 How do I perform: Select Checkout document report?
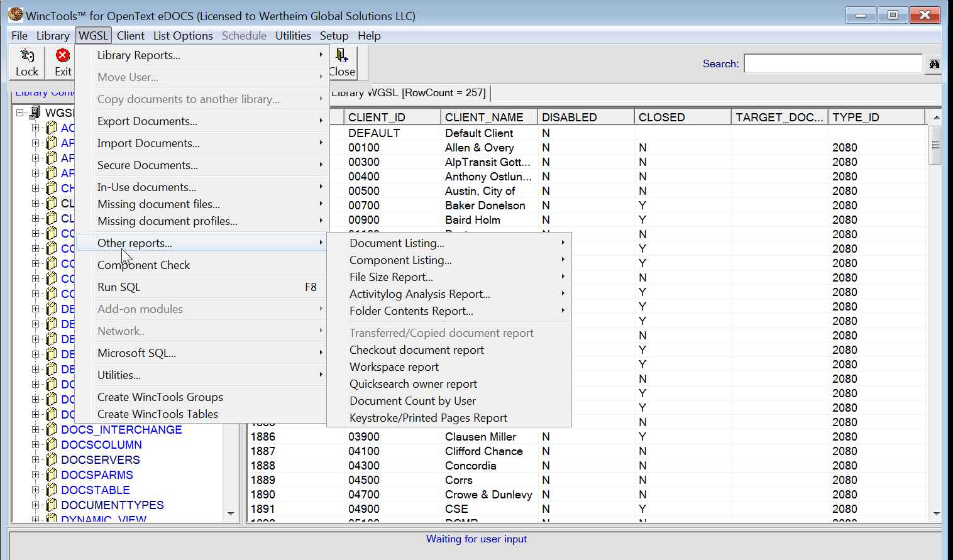pyautogui.click(x=449, y=350)
